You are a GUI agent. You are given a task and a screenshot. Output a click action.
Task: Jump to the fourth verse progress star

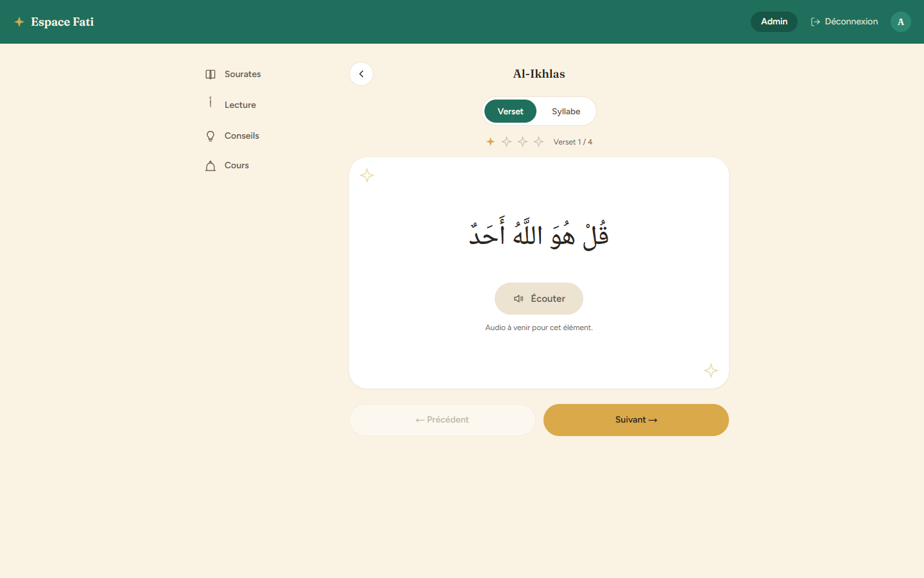[538, 141]
